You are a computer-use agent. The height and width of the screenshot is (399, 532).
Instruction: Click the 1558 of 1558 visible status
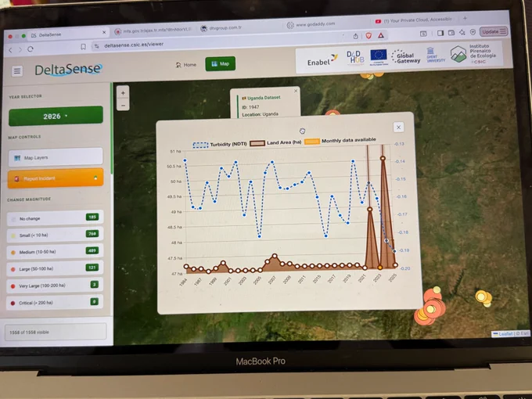(x=55, y=332)
